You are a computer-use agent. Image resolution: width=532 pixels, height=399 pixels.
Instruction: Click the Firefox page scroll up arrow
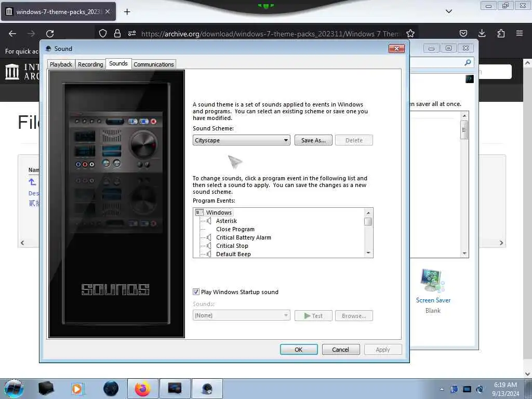[527, 63]
